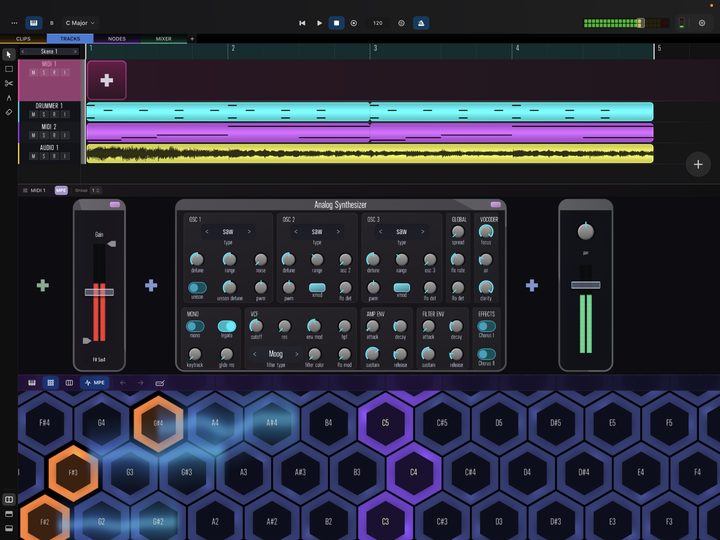Enable the metronome icon in transport bar
Screen dimensions: 720x540
[x=421, y=23]
